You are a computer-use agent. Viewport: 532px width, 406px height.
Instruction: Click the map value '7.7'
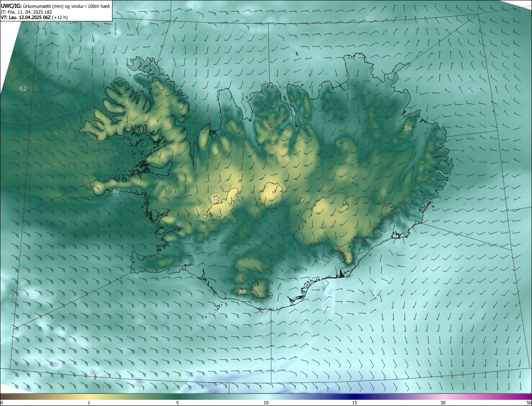tap(202, 335)
